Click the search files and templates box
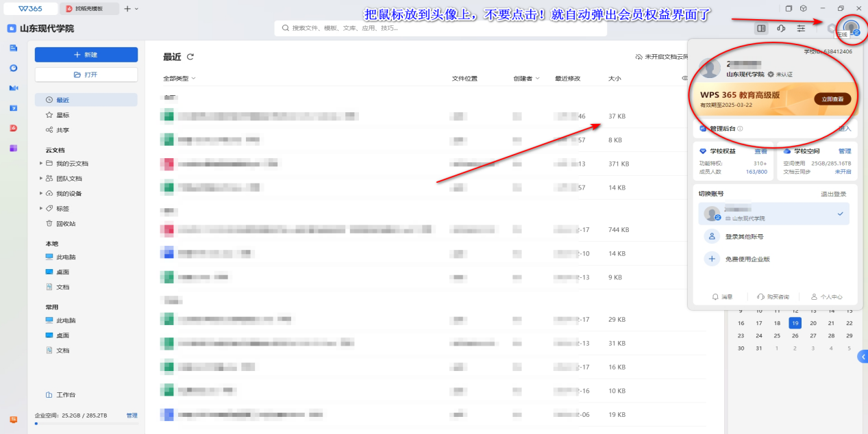The height and width of the screenshot is (434, 868). coord(441,28)
